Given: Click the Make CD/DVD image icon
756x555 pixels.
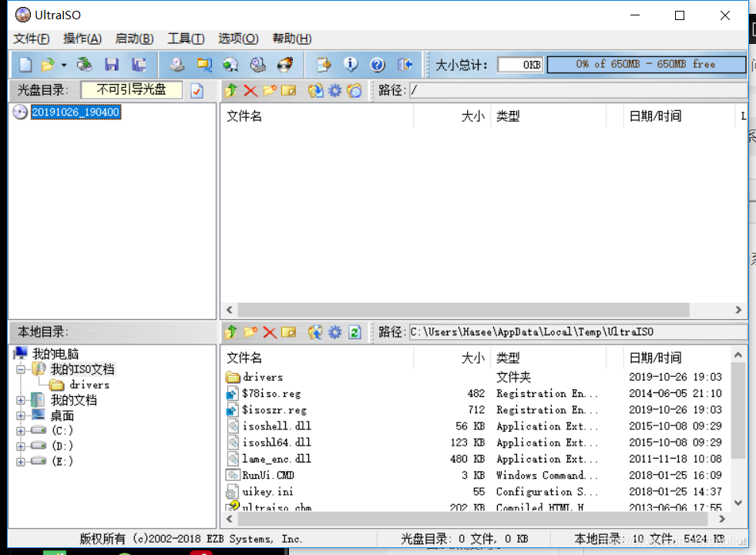Looking at the screenshot, I should pos(177,65).
